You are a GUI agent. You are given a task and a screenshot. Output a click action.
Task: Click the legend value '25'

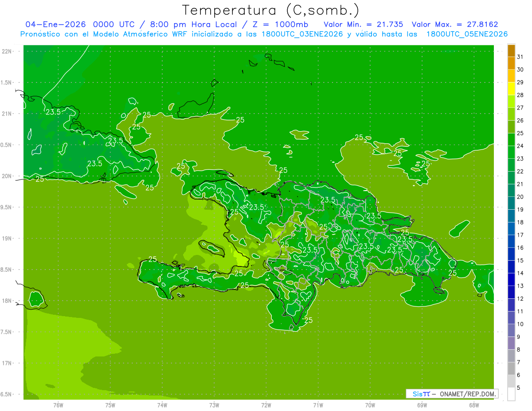(520, 133)
